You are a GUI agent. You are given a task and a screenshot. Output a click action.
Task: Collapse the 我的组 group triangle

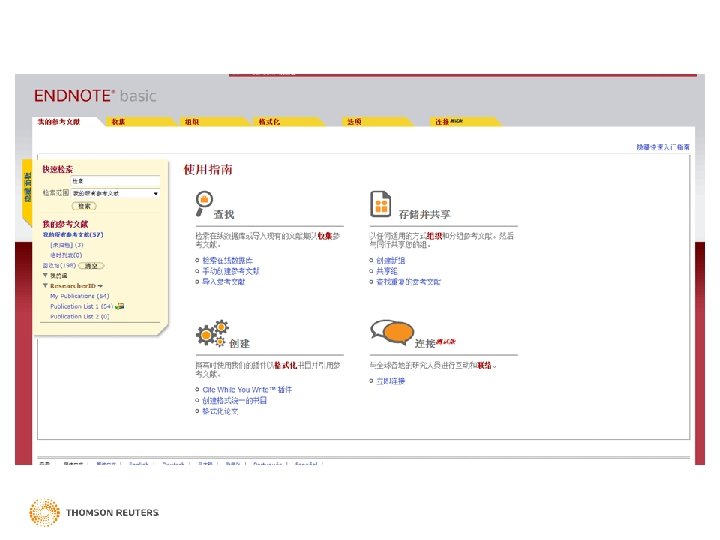coord(45,276)
